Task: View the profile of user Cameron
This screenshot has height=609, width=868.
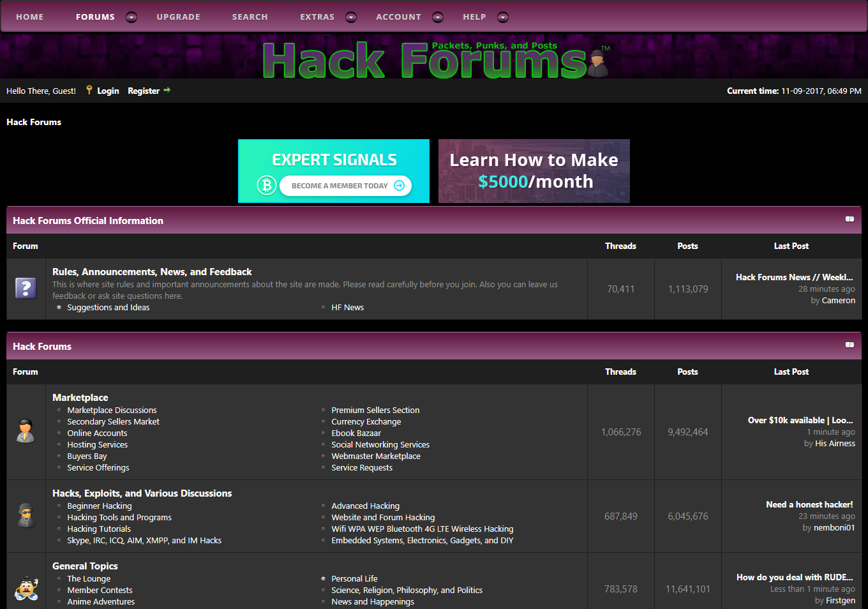Action: [x=839, y=301]
